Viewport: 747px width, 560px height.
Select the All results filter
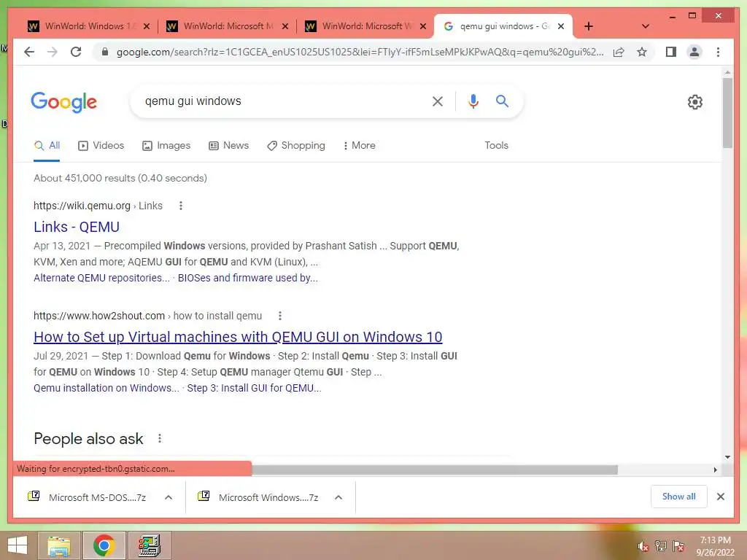point(47,146)
